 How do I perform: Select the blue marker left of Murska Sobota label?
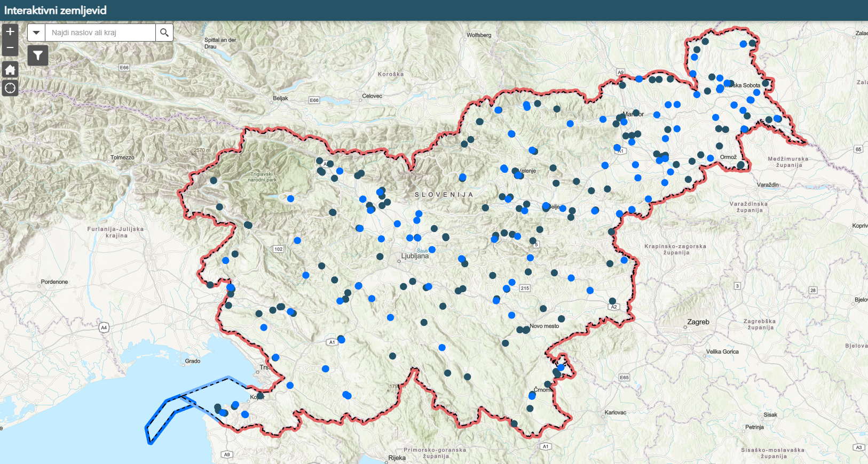[x=720, y=89]
